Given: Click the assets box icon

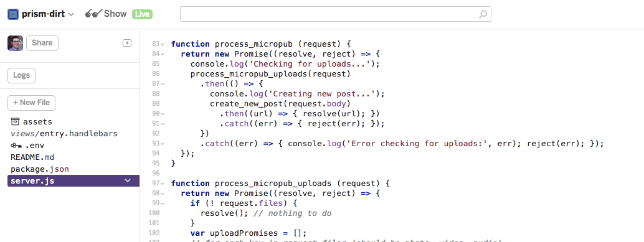Looking at the screenshot, I should pyautogui.click(x=15, y=122).
